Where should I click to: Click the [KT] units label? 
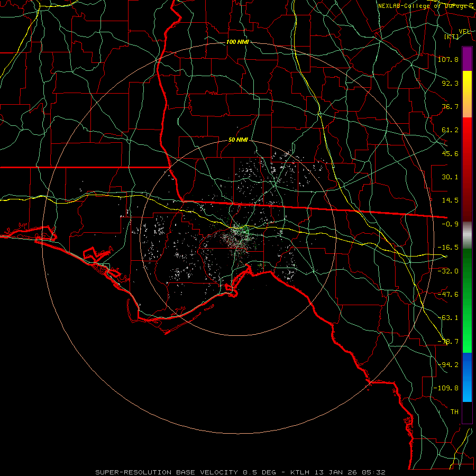click(452, 36)
